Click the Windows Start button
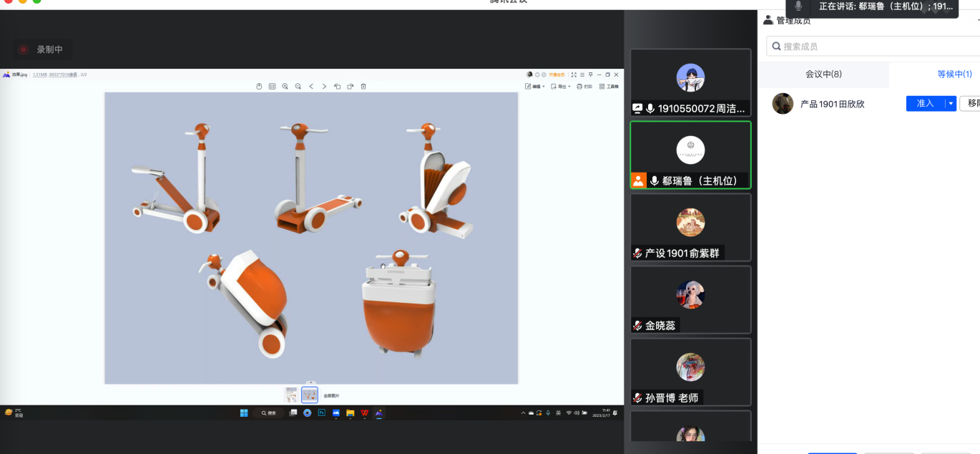This screenshot has width=980, height=454. (x=244, y=413)
